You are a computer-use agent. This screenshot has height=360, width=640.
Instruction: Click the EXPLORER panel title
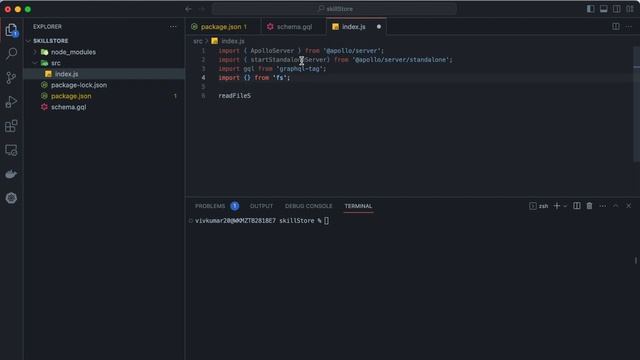[x=47, y=27]
